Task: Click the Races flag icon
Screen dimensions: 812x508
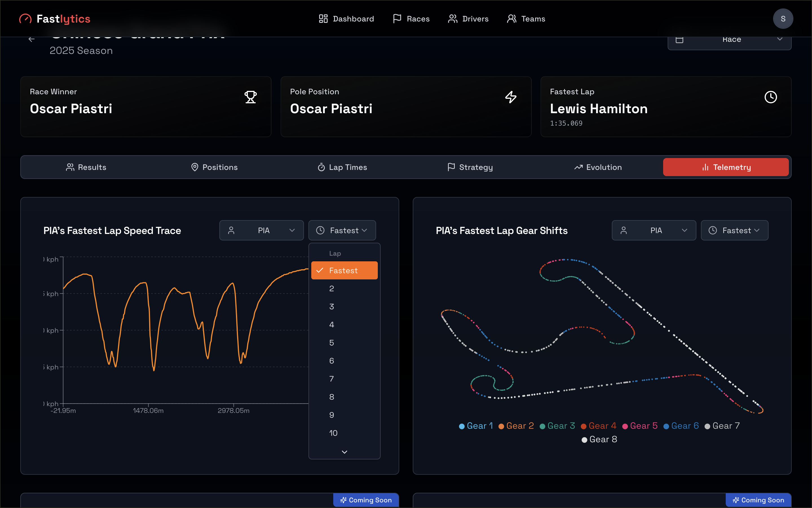Action: coord(397,19)
